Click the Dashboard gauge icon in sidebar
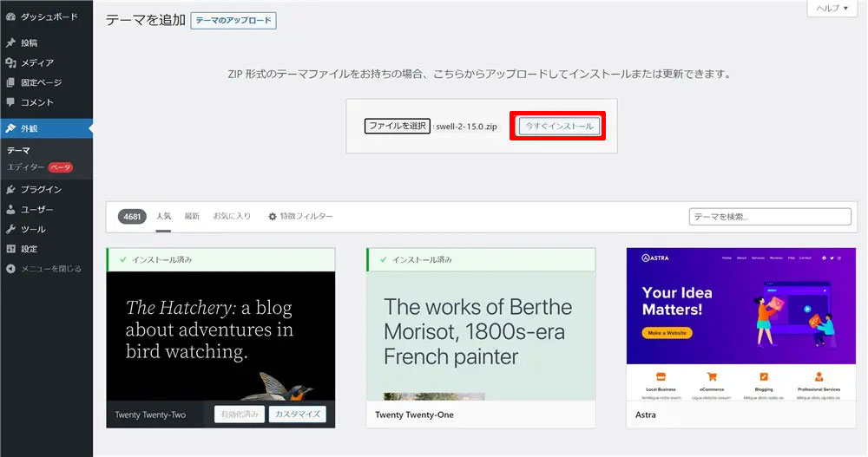The image size is (868, 457). [x=10, y=16]
